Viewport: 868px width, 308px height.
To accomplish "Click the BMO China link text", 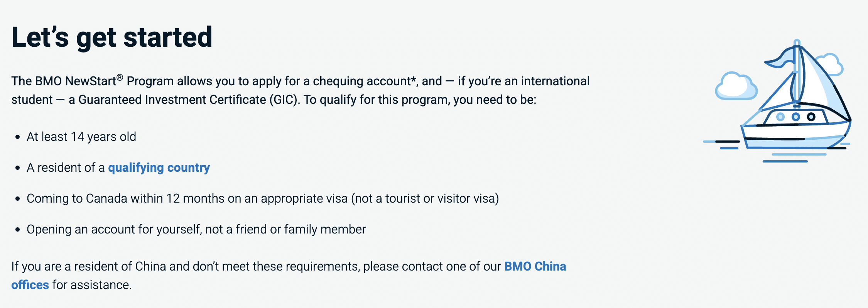I will click(x=535, y=266).
